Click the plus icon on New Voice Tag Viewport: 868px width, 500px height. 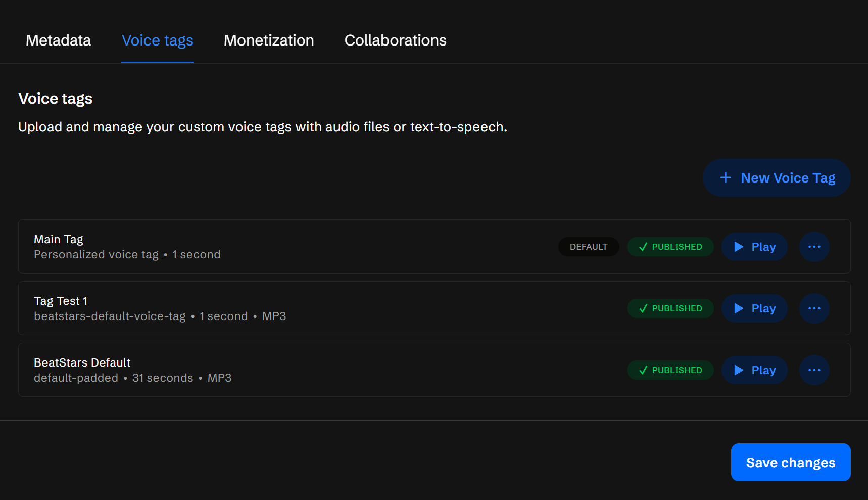click(726, 178)
